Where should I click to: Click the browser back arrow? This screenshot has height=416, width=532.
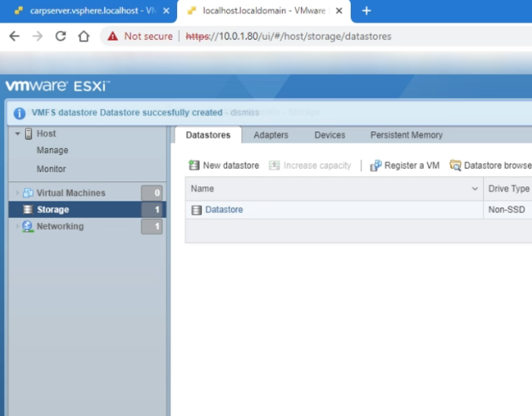click(14, 36)
